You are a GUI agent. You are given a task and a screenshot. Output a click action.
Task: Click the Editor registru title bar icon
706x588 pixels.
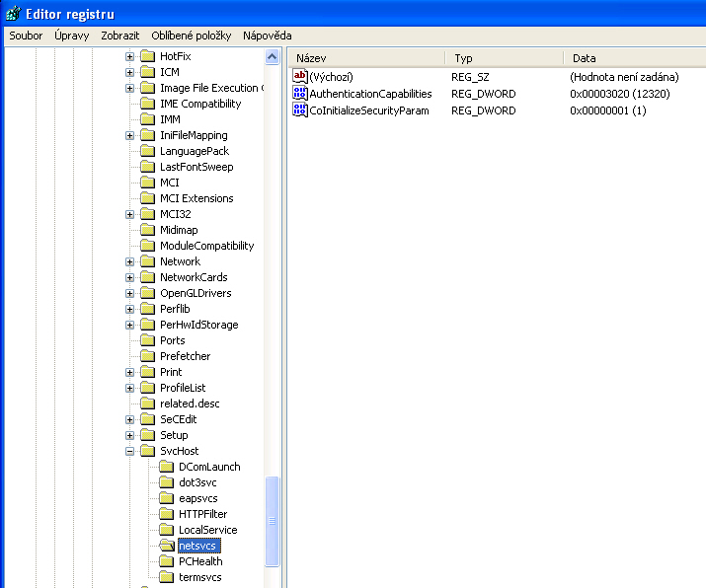pyautogui.click(x=13, y=14)
